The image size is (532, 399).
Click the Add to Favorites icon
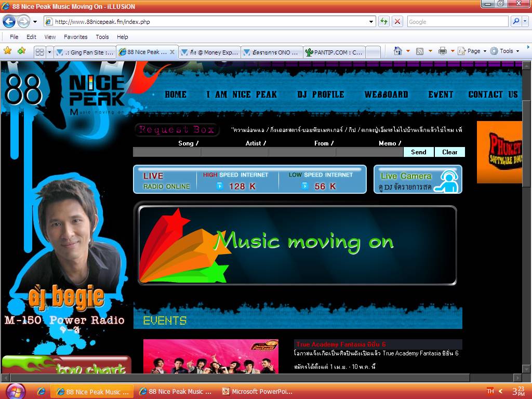point(21,51)
